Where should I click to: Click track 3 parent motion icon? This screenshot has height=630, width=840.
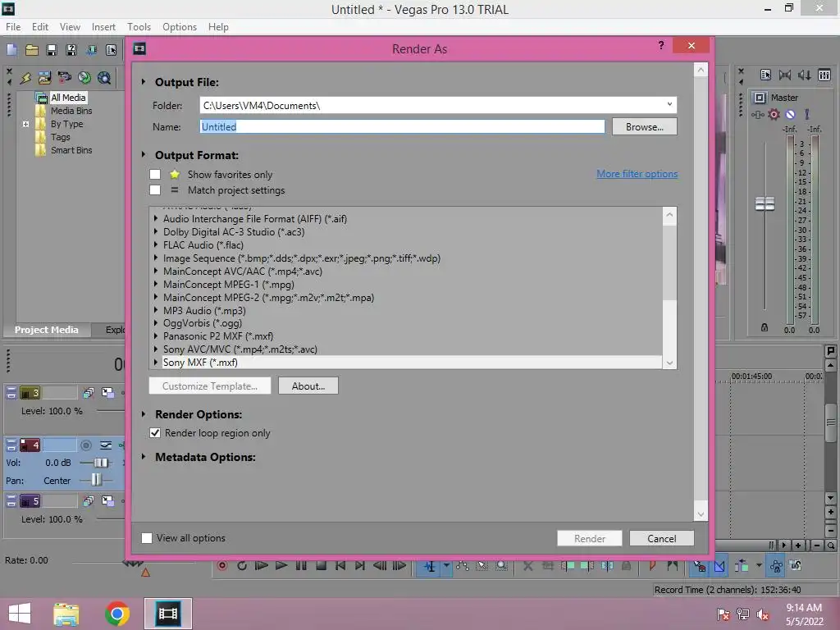pos(107,393)
